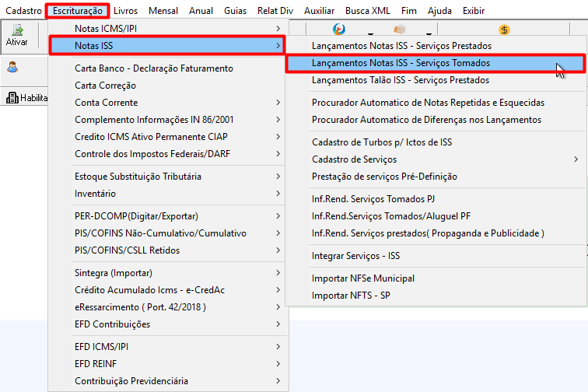This screenshot has width=588, height=392.
Task: Select Lançamentos Notas ISS - Serviços Prestados
Action: pyautogui.click(x=436, y=46)
